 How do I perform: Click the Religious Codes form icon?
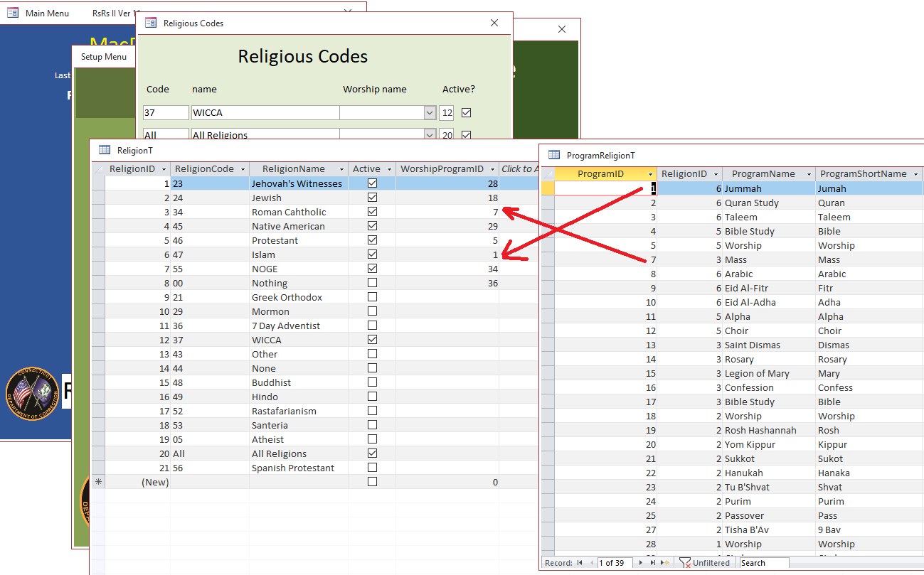pos(151,23)
